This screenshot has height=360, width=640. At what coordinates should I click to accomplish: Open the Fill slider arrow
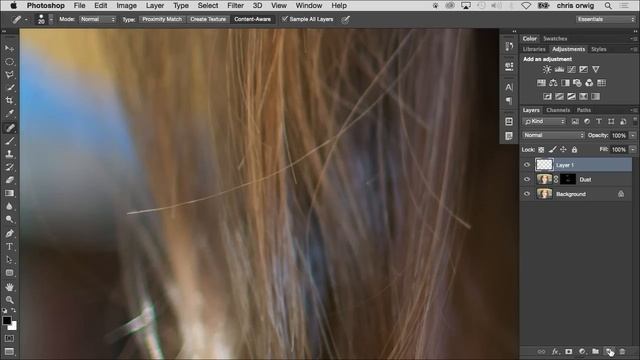pos(633,150)
